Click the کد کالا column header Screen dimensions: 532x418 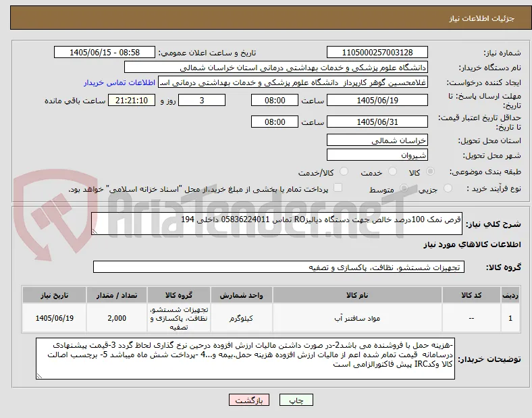pos(471,295)
